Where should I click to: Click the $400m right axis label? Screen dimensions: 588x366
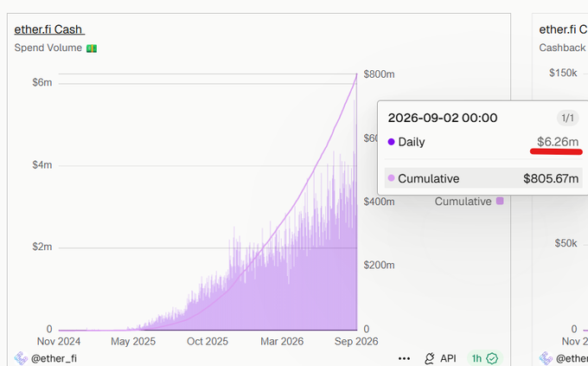(379, 202)
